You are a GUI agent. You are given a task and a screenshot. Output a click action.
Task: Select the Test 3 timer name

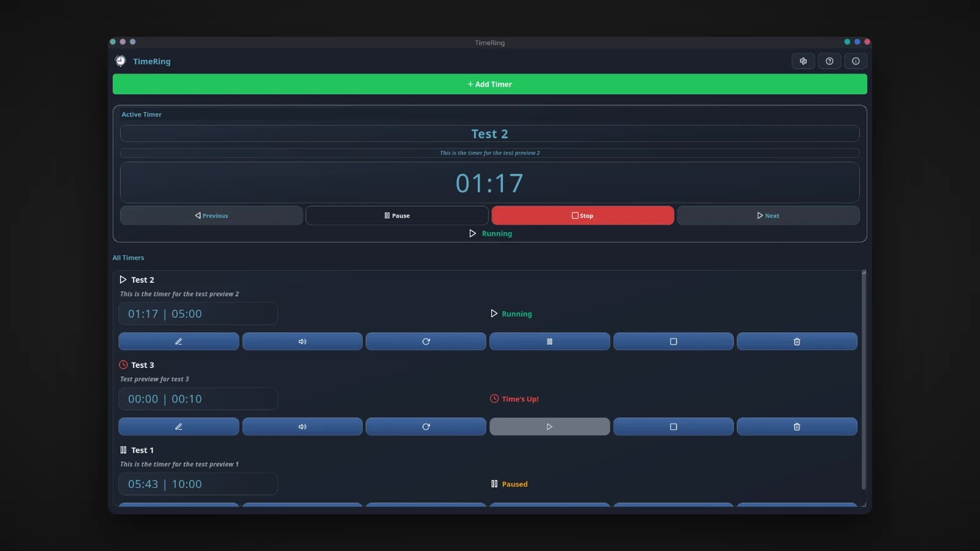[x=143, y=365]
